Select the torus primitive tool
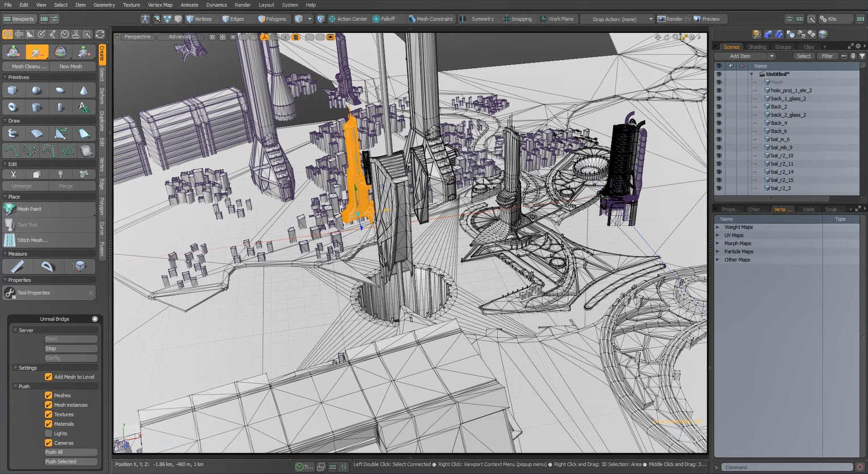Viewport: 868px width, 474px height. 12,107
